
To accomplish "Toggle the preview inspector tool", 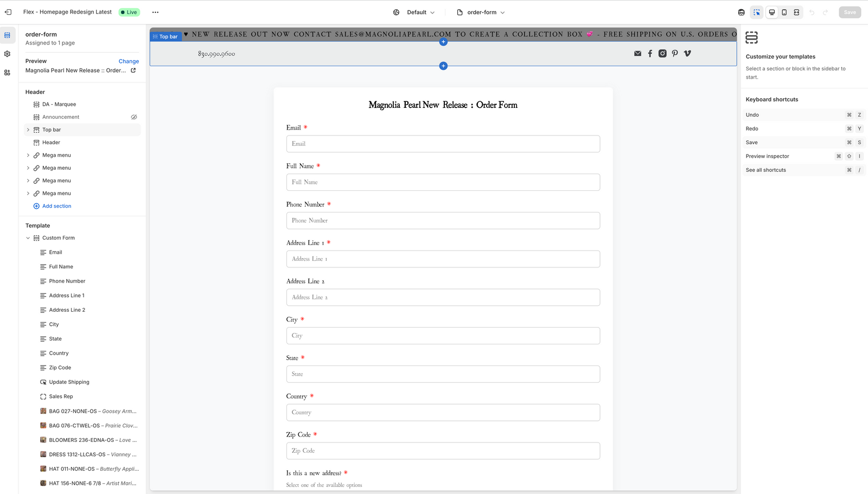I will (756, 12).
